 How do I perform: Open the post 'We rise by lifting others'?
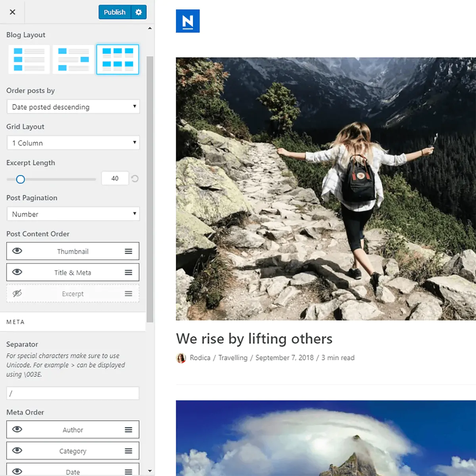tap(254, 339)
